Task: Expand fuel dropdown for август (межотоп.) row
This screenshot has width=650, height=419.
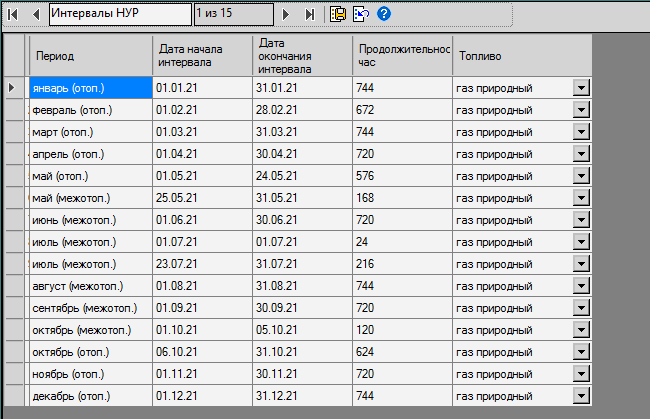Action: (x=581, y=286)
